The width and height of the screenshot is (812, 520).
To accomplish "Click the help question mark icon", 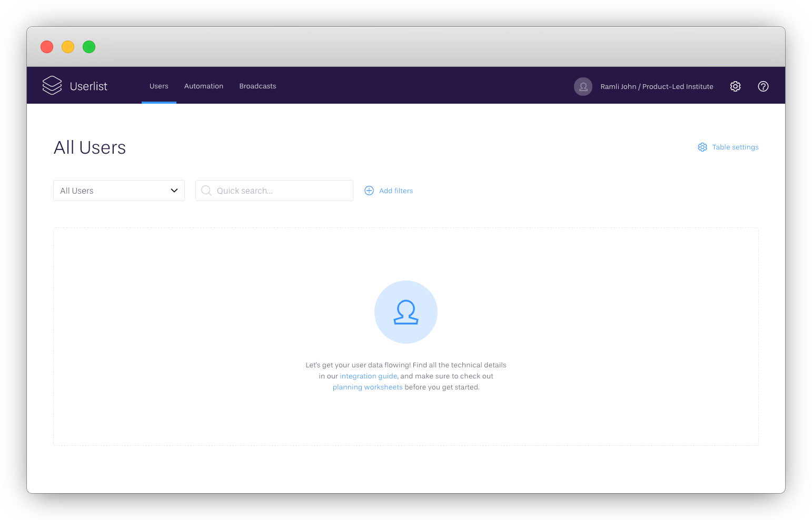I will [763, 86].
